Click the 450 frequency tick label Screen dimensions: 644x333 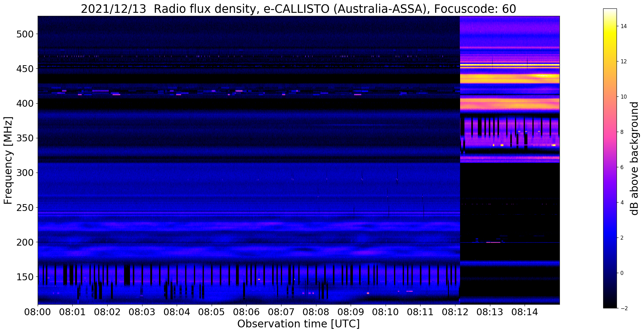coord(25,68)
